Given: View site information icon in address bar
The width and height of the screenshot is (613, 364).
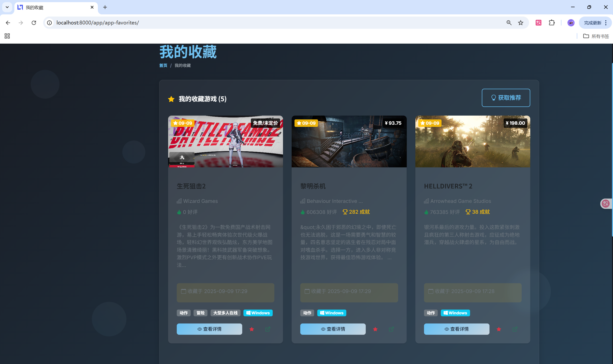Looking at the screenshot, I should point(50,23).
